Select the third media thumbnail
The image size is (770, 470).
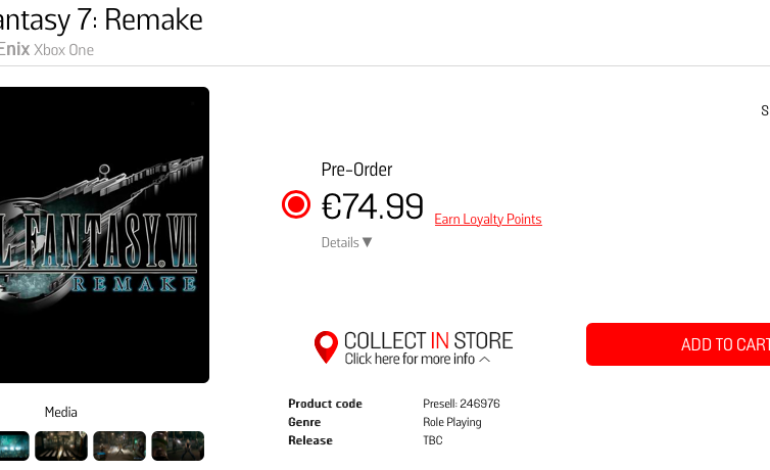119,446
